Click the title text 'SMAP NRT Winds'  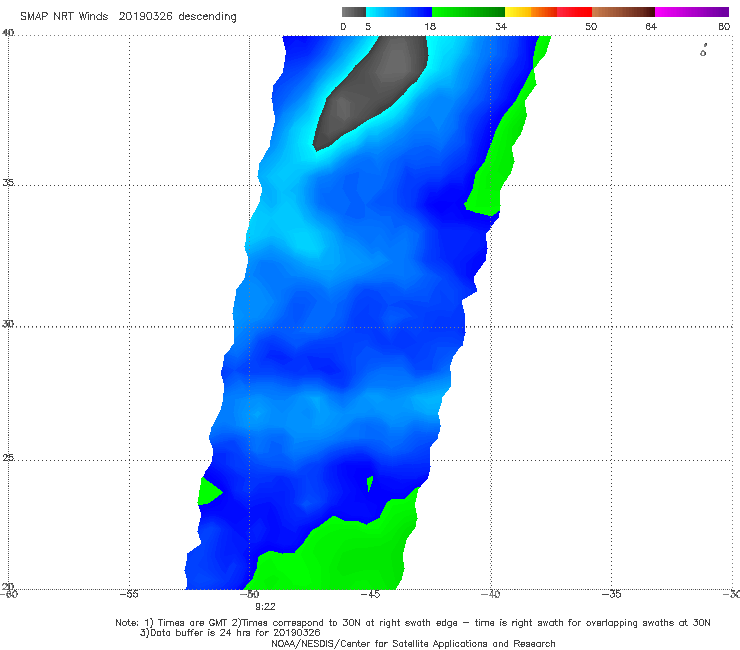64,16
